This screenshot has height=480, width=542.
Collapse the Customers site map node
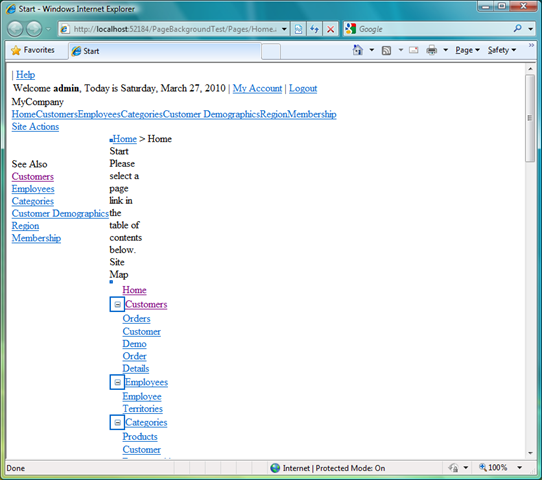(x=117, y=304)
